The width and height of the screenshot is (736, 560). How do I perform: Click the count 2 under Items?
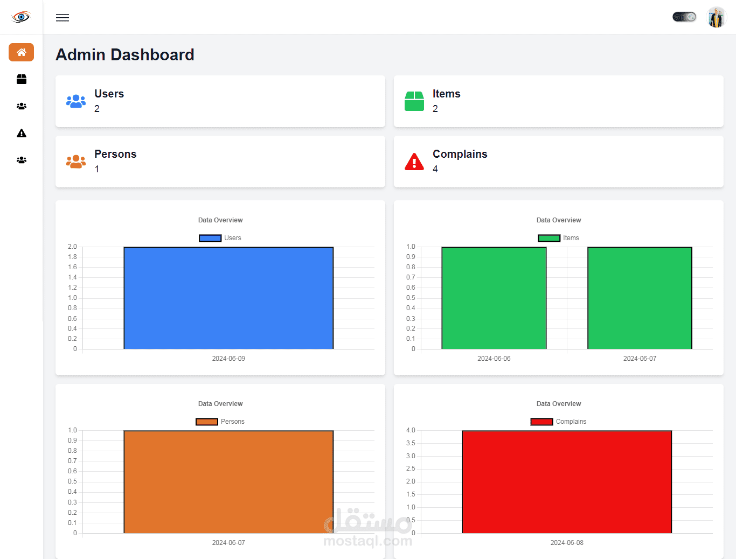click(435, 109)
